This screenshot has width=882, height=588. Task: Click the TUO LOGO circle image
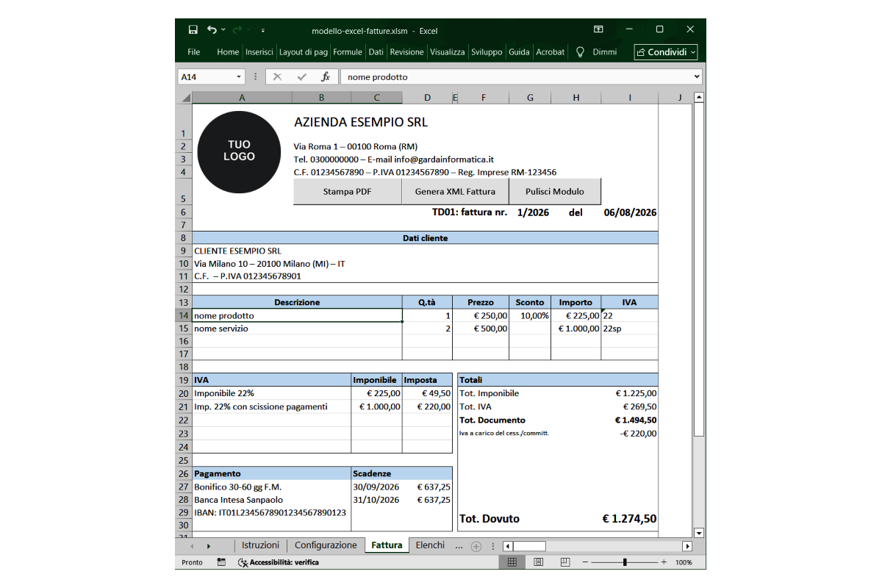point(239,151)
